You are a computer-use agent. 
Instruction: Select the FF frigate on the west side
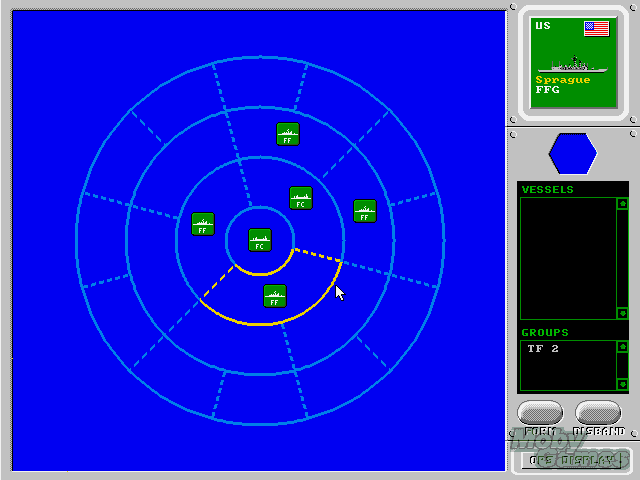pos(203,224)
